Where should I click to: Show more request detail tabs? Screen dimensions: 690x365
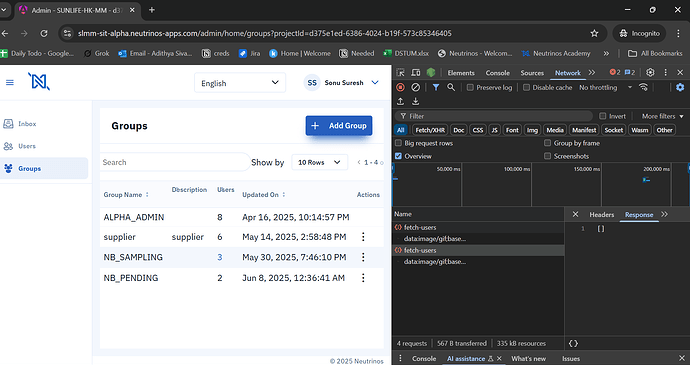coord(664,214)
